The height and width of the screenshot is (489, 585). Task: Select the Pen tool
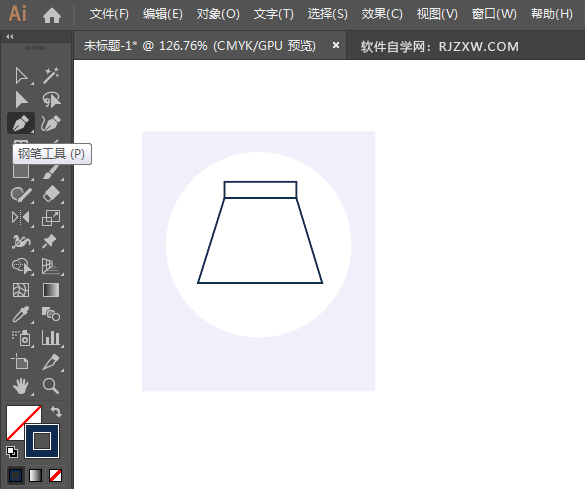click(21, 123)
